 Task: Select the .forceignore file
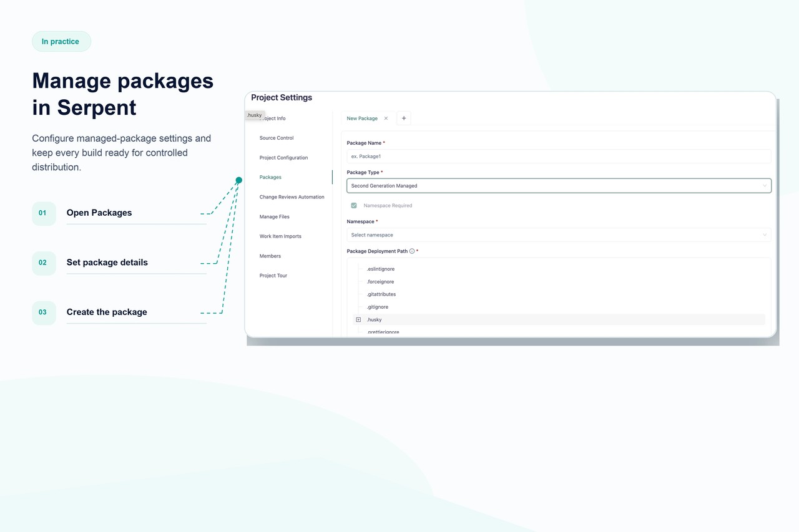click(380, 282)
